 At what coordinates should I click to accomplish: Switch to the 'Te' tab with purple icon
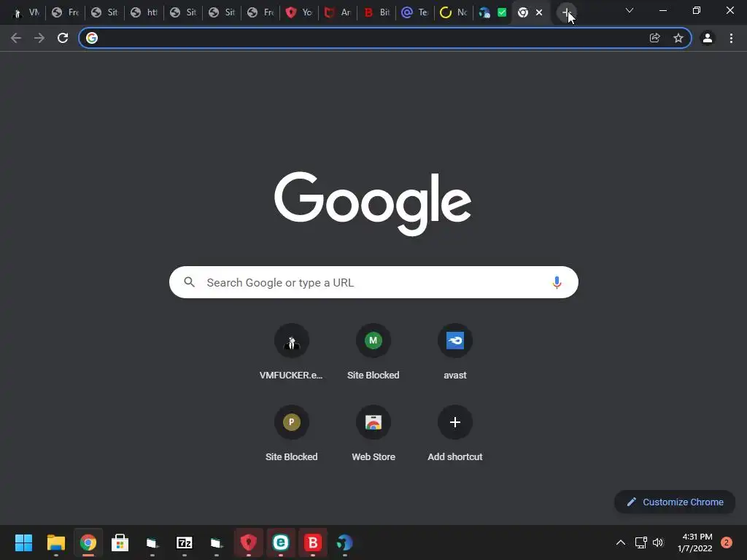tap(415, 13)
